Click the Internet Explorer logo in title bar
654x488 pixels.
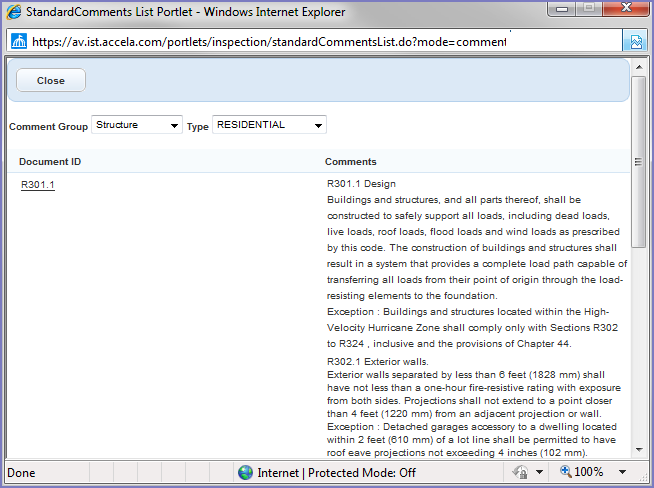(14, 12)
